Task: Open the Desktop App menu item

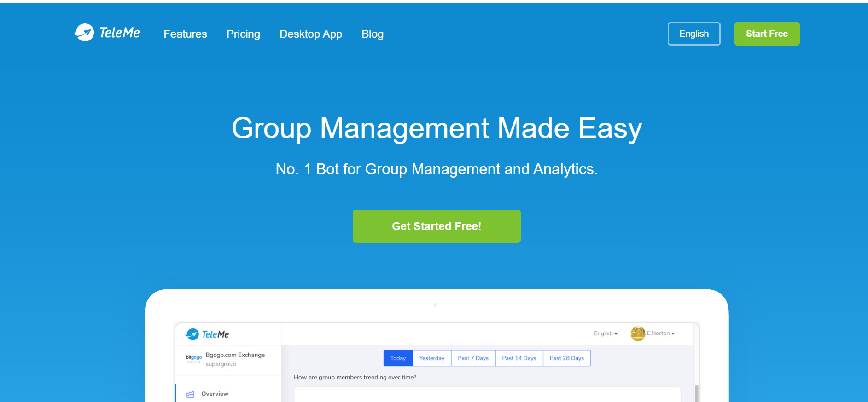Action: [311, 34]
